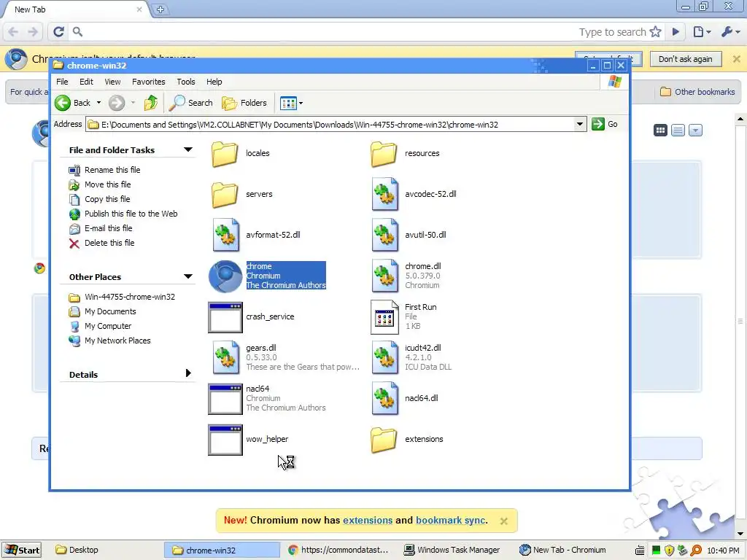This screenshot has width=747, height=560.
Task: Open the File menu
Action: pos(62,82)
